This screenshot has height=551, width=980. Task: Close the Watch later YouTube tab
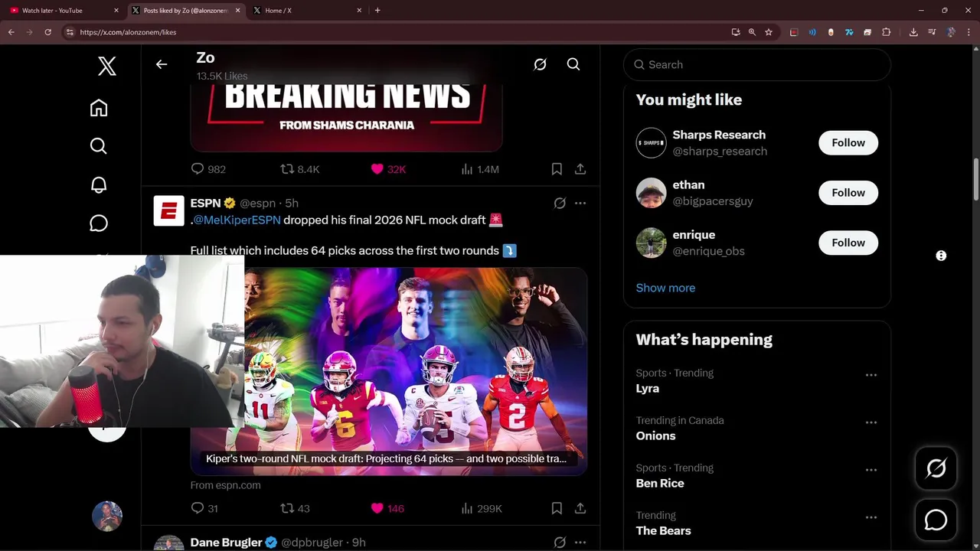tap(116, 11)
